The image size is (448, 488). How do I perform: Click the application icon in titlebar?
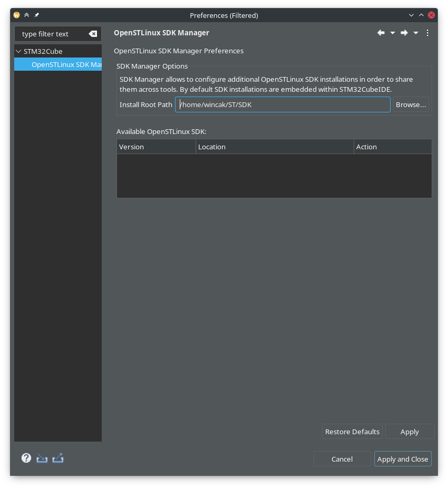pyautogui.click(x=17, y=15)
